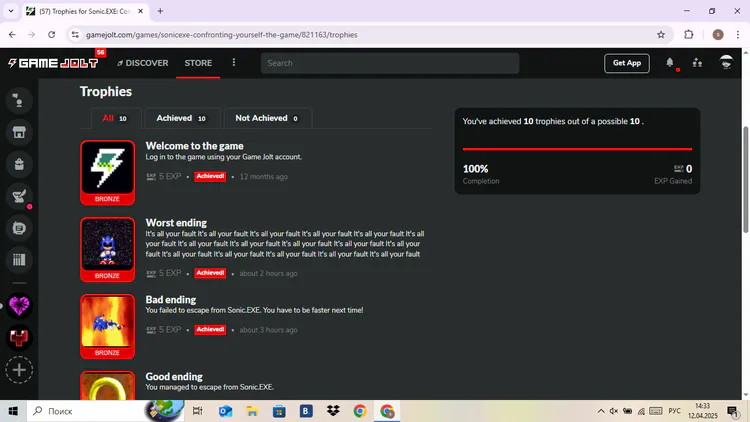Open the sidebar store icon
Viewport: 750px width, 422px height.
click(19, 133)
